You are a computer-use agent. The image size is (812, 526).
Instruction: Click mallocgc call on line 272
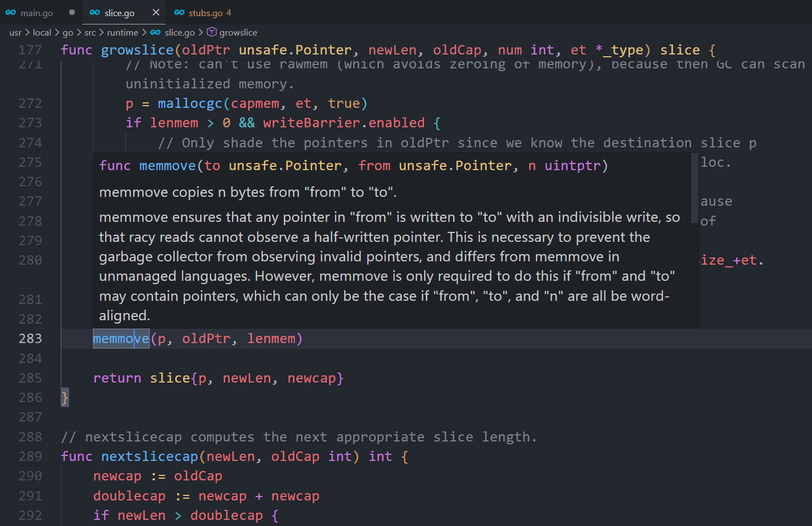pyautogui.click(x=190, y=103)
